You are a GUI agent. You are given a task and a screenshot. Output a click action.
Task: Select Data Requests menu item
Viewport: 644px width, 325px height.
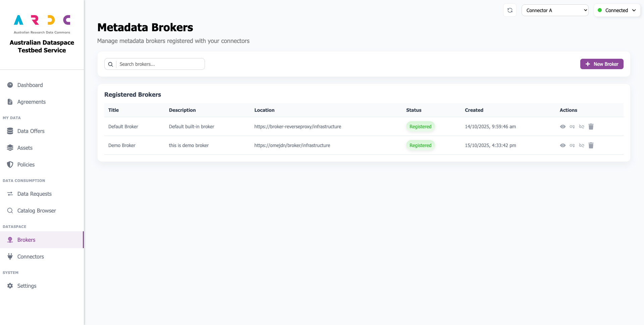pos(42,194)
